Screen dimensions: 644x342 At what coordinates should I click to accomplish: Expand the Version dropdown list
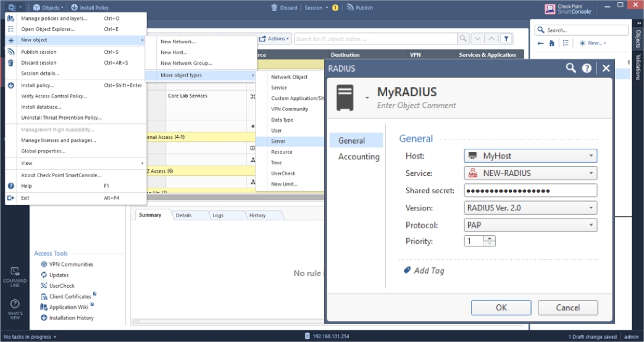(591, 208)
